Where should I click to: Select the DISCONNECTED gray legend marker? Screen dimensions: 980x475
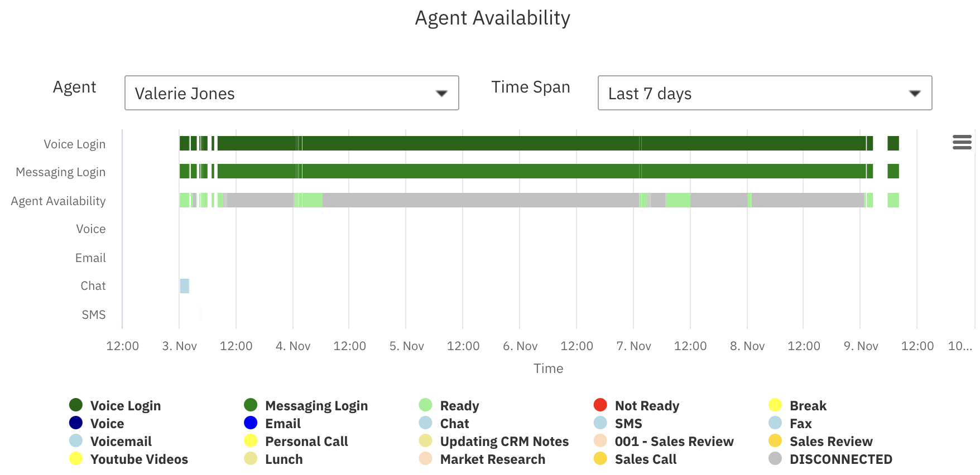[775, 459]
